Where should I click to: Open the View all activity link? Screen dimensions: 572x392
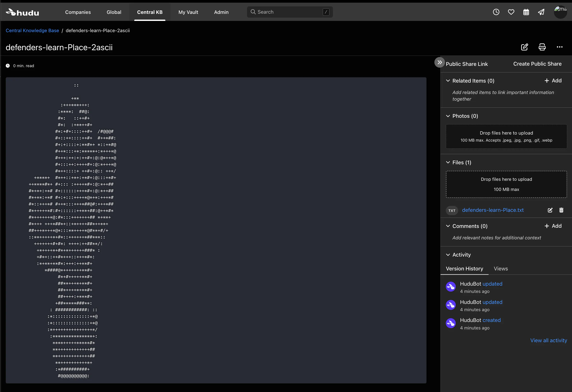pyautogui.click(x=548, y=340)
